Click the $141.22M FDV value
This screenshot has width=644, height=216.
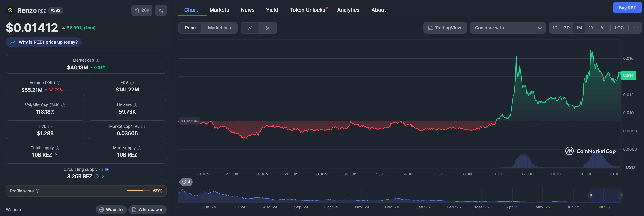coord(127,89)
